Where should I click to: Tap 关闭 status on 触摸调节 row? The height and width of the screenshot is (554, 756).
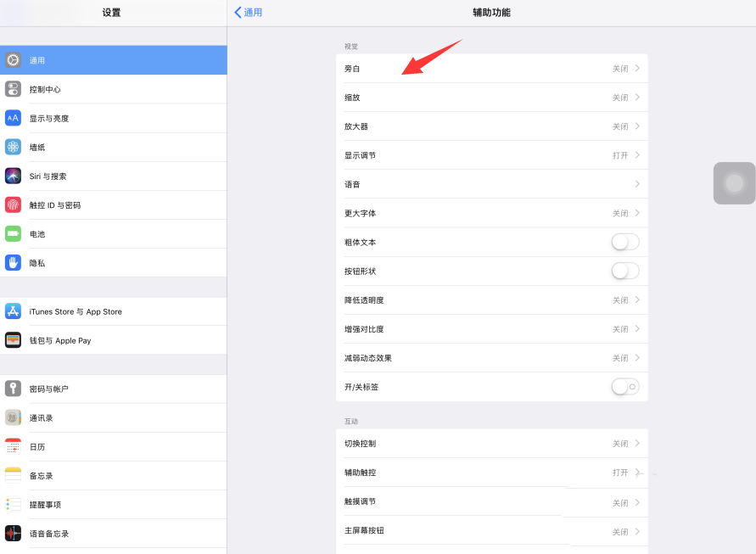coord(620,503)
